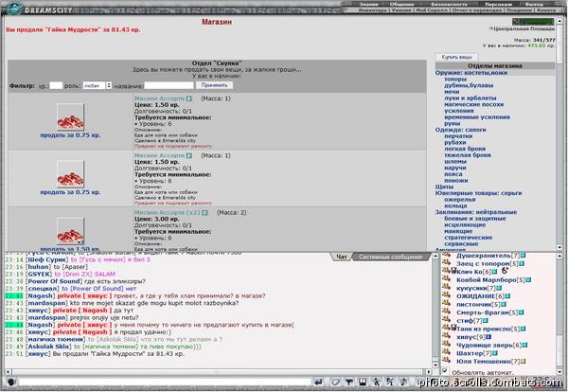Click the Выход menu item
This screenshot has height=392, width=568.
(x=534, y=5)
